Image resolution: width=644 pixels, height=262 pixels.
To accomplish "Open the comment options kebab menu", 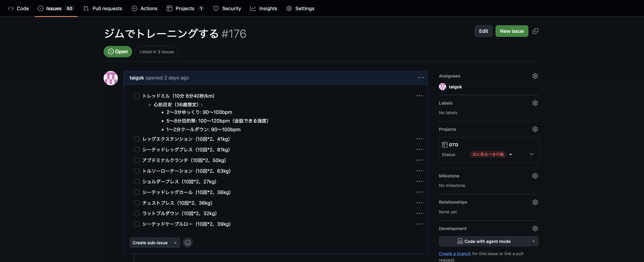I will tap(421, 77).
